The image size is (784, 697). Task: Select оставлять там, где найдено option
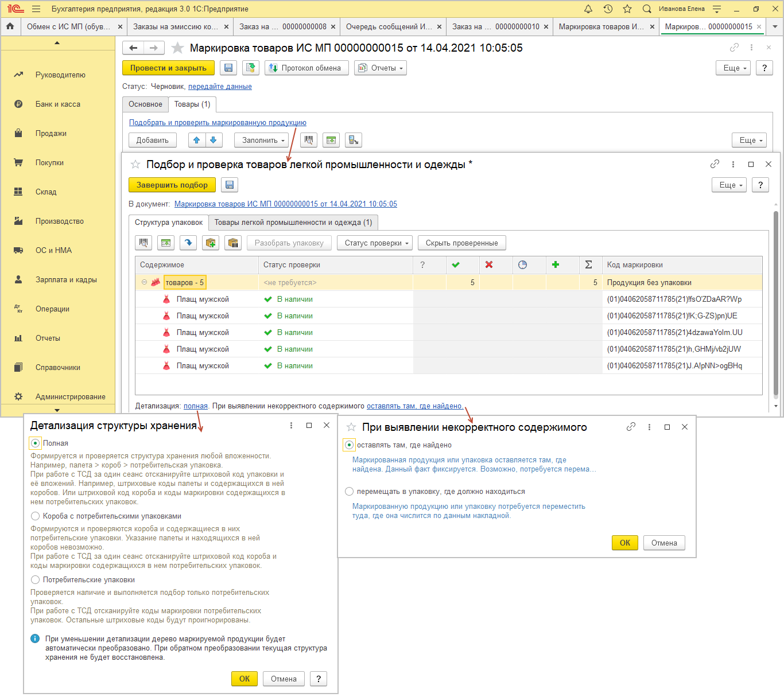[349, 445]
